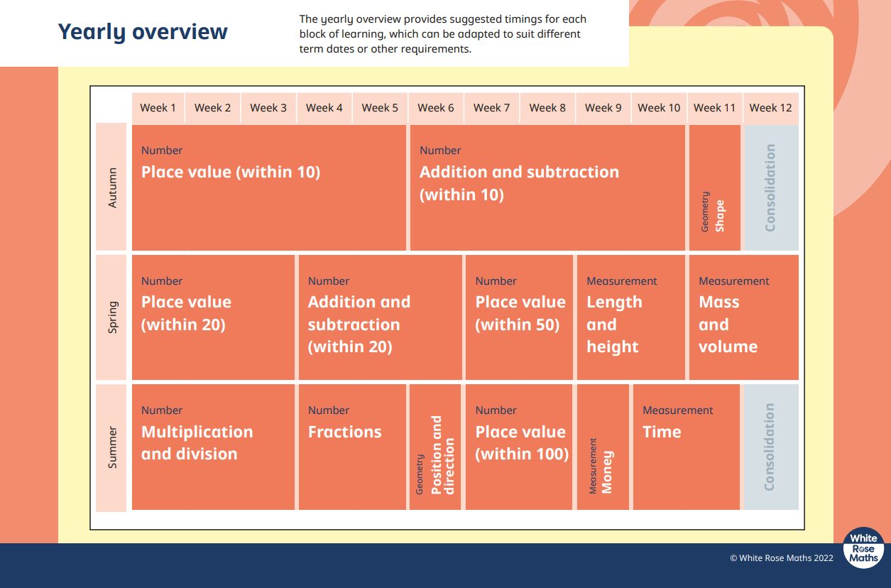Click the Fractions block
Image resolution: width=891 pixels, height=588 pixels.
[x=352, y=447]
